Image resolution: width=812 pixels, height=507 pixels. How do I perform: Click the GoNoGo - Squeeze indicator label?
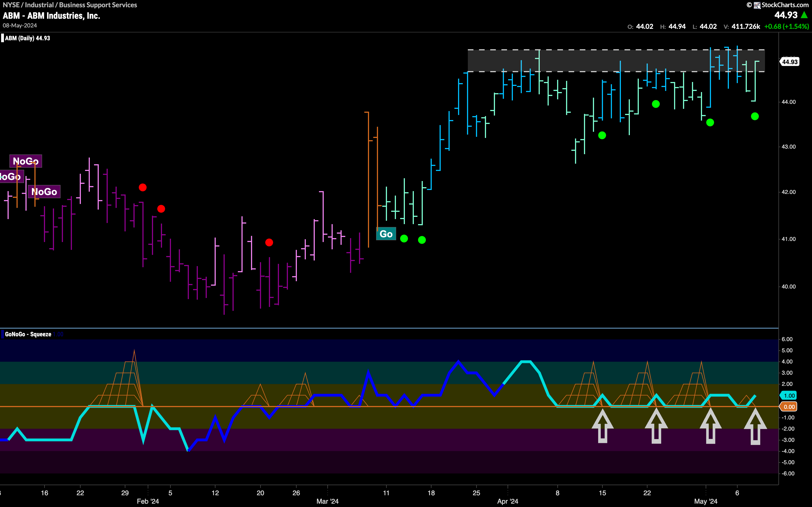tap(28, 334)
